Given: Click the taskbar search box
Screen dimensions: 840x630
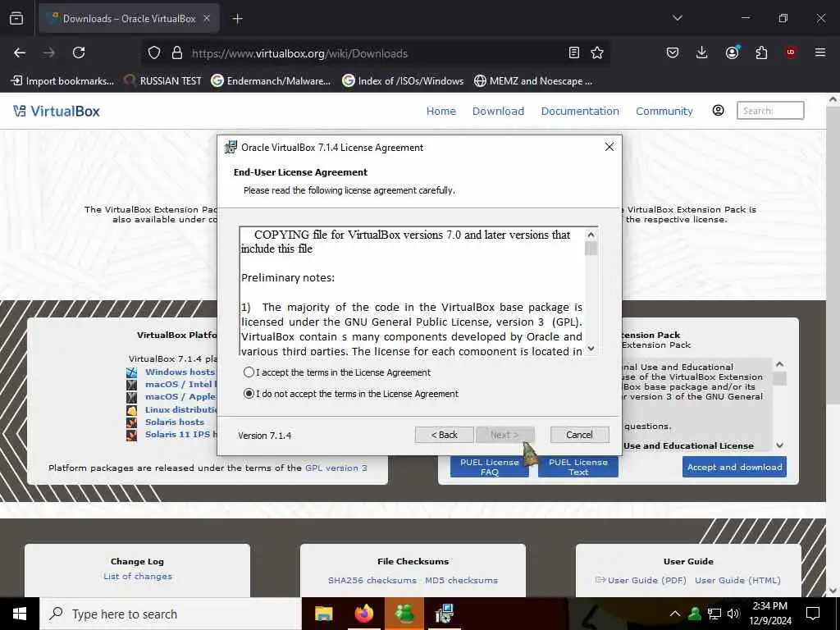Looking at the screenshot, I should pos(171,614).
